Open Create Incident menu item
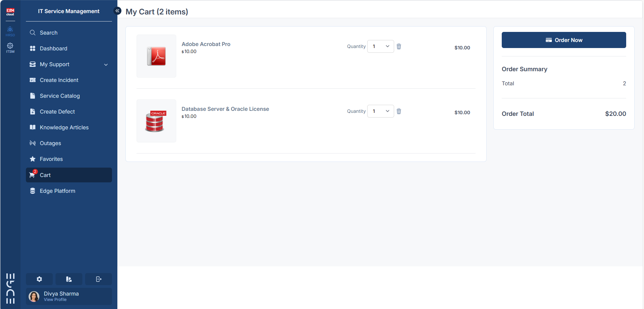 pos(69,80)
